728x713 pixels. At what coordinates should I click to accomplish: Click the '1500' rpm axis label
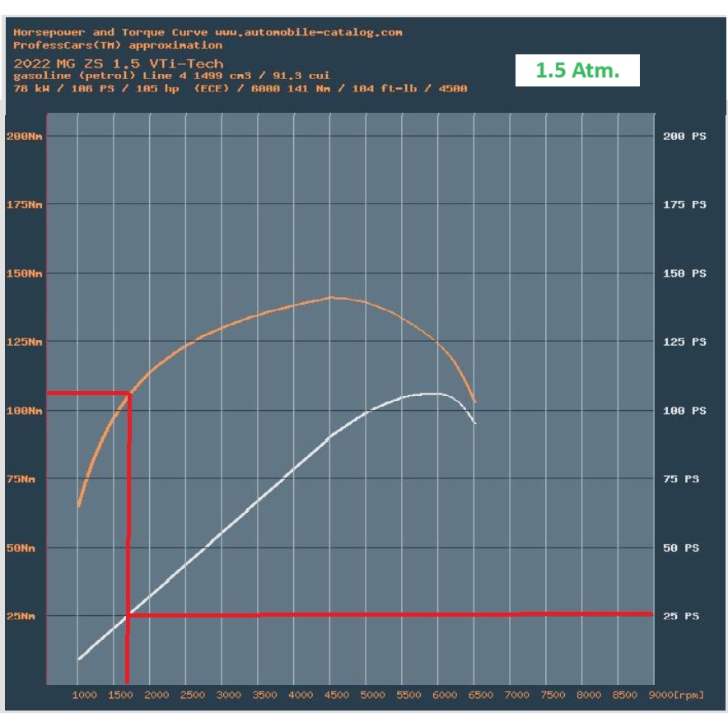(120, 696)
